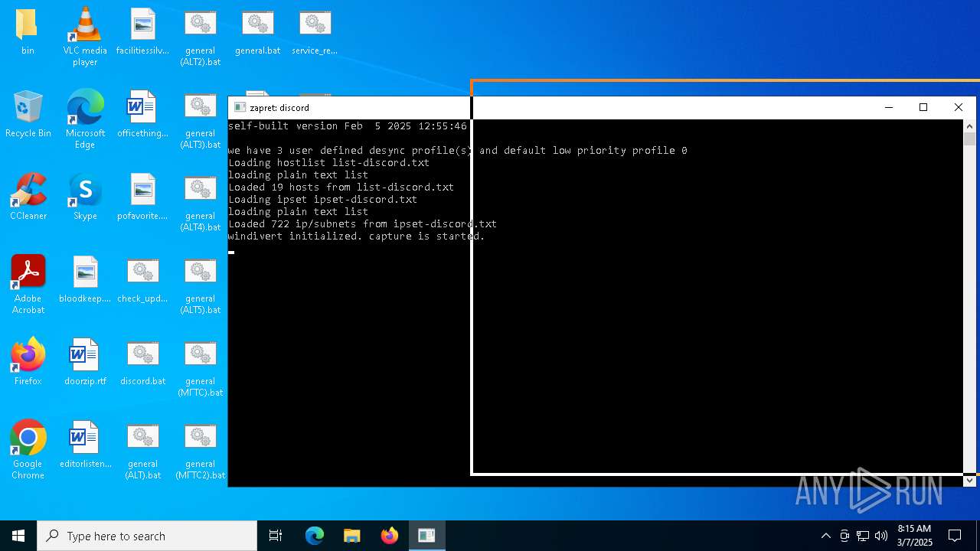
Task: Click the taskbar search box
Action: [147, 536]
